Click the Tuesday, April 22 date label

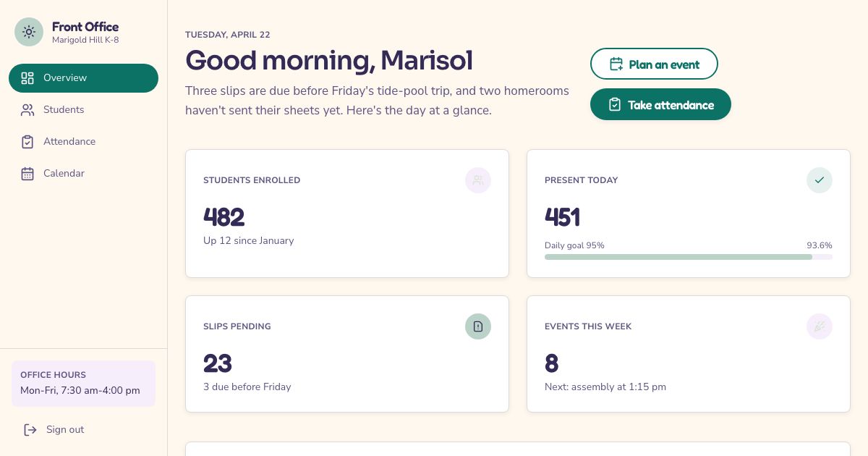[x=228, y=35]
